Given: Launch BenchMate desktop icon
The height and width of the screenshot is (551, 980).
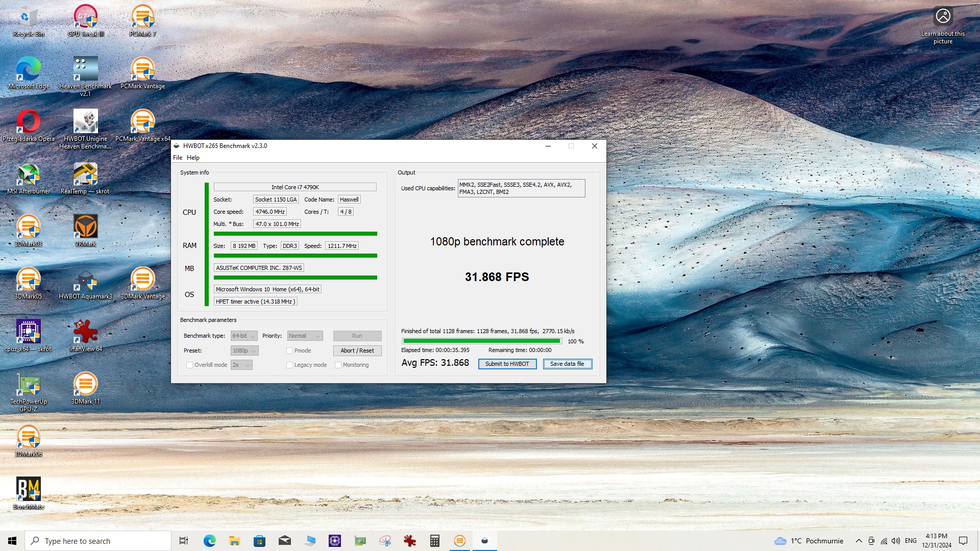Looking at the screenshot, I should [x=29, y=494].
